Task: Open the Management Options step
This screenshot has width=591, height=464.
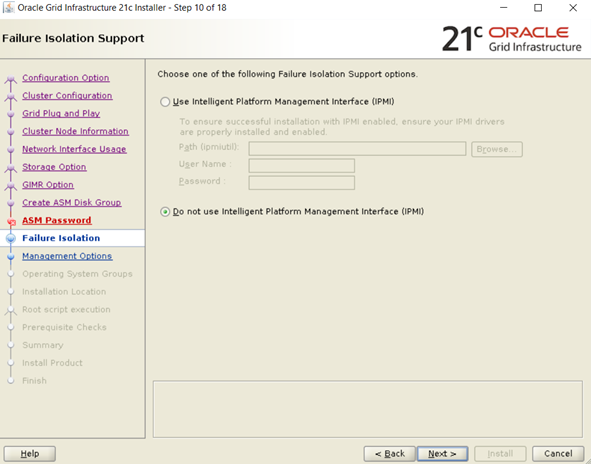Action: (67, 256)
